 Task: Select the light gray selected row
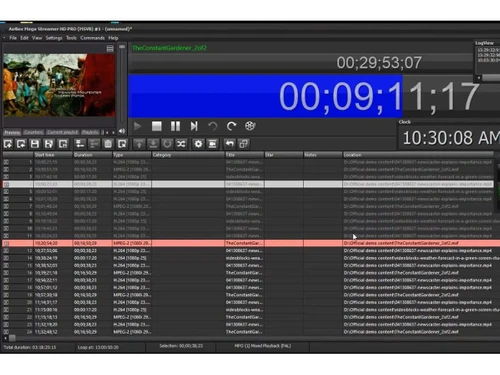(248, 184)
